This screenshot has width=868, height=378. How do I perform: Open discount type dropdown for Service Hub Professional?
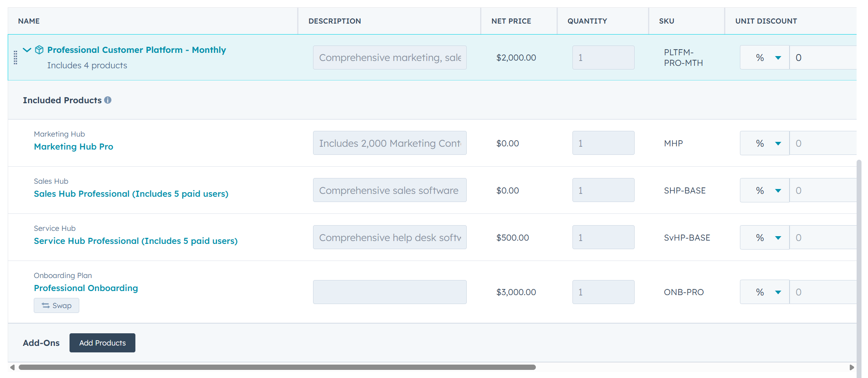(x=764, y=238)
